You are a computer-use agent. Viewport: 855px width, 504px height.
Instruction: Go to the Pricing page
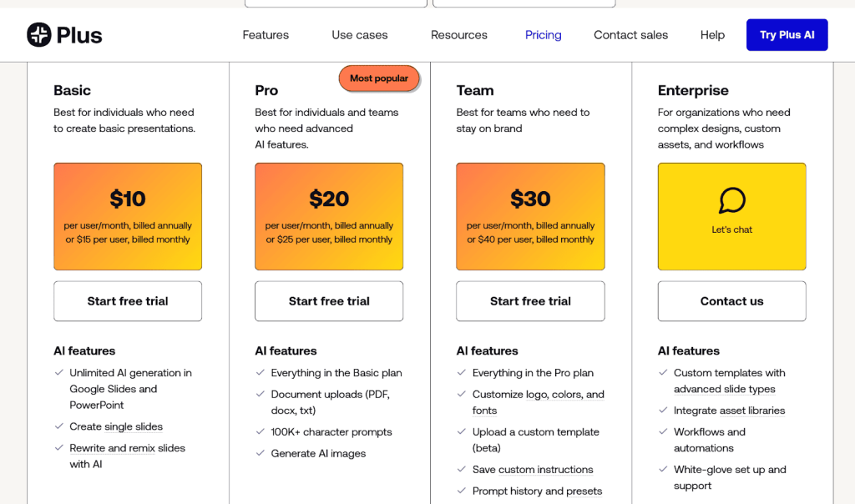(544, 35)
